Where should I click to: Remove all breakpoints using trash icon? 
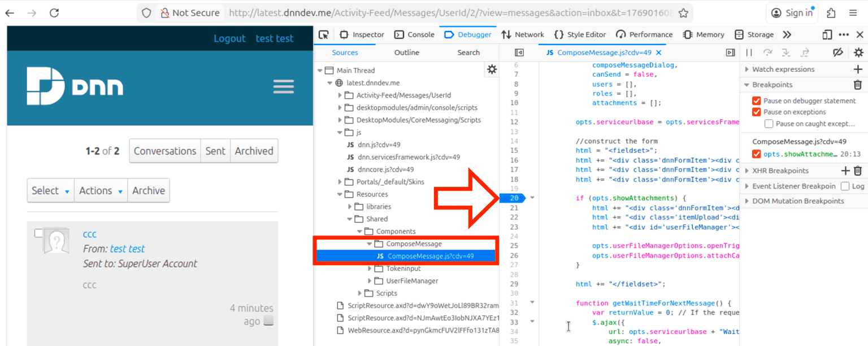point(857,85)
